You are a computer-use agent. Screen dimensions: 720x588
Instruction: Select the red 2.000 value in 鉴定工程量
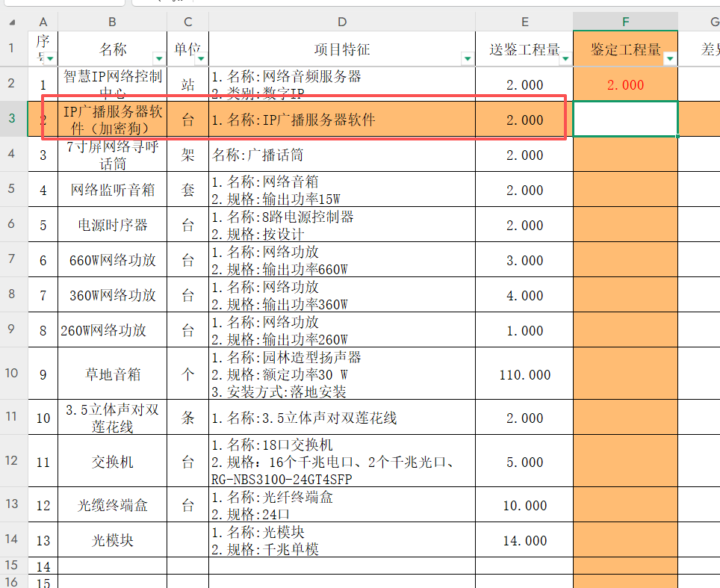625,84
